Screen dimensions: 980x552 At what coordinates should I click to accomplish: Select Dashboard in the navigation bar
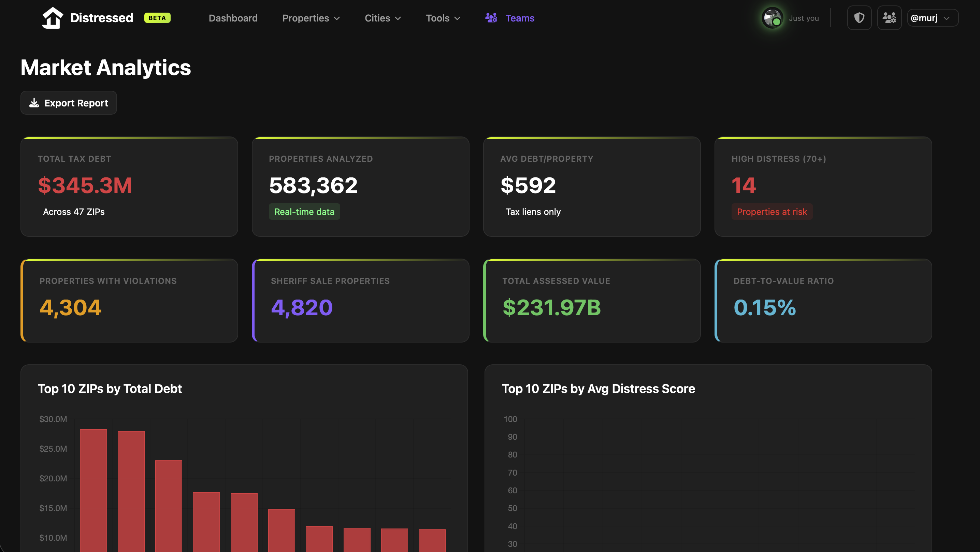pos(233,18)
